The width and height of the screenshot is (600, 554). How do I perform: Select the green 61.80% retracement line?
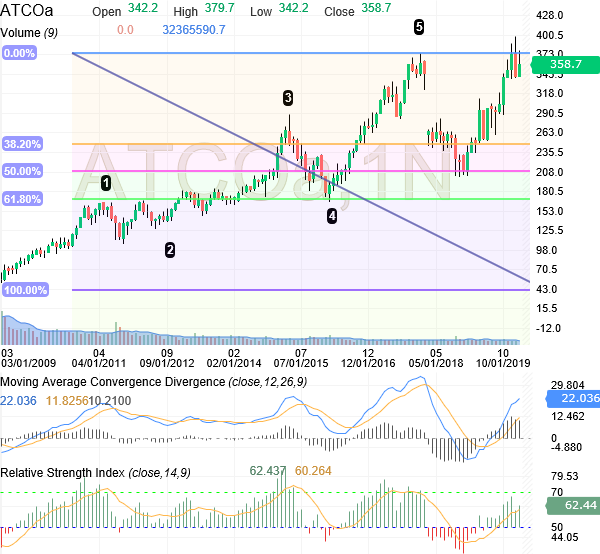coord(301,199)
